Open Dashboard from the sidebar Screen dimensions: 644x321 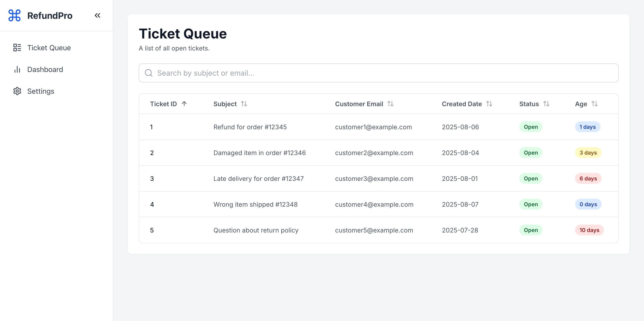point(45,69)
